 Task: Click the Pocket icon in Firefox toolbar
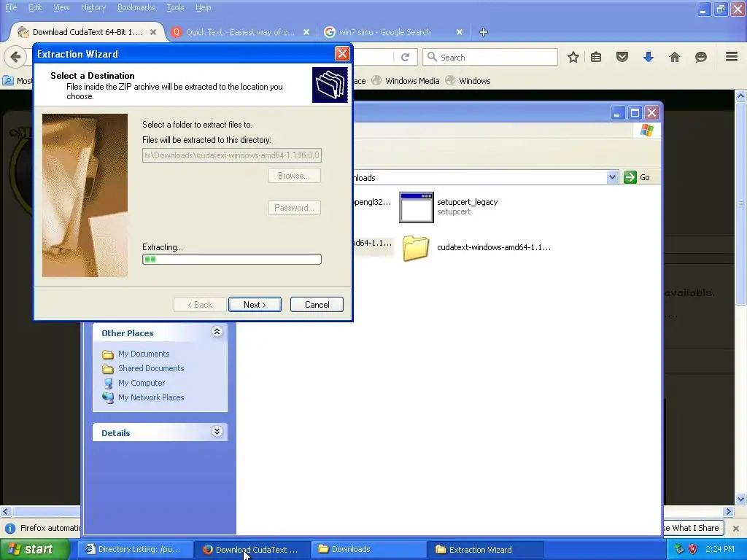(622, 57)
